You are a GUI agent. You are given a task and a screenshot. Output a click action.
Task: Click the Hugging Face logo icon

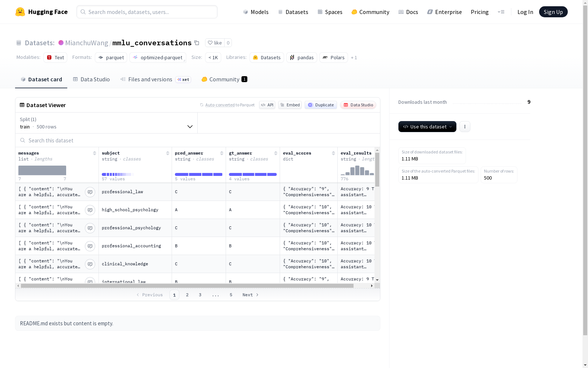(20, 12)
